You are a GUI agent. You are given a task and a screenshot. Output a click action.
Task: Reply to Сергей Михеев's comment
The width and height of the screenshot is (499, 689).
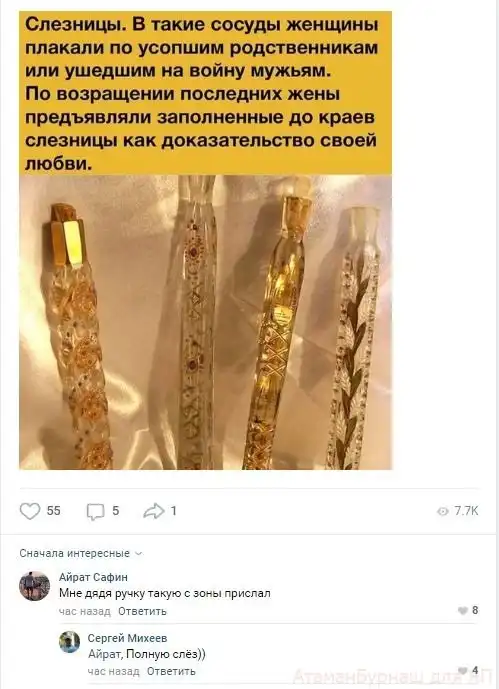pyautogui.click(x=171, y=671)
